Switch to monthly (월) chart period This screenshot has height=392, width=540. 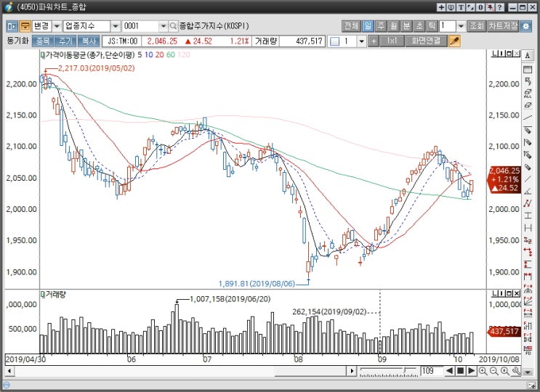(x=393, y=26)
